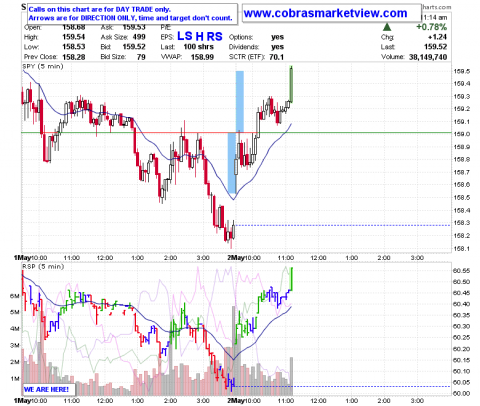Click the green up-triangle change indicator

[387, 27]
